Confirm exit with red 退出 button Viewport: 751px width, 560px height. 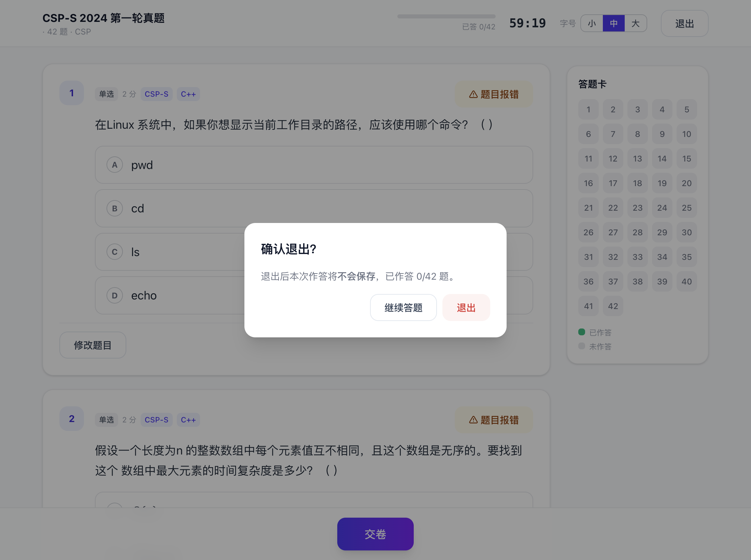click(x=466, y=308)
